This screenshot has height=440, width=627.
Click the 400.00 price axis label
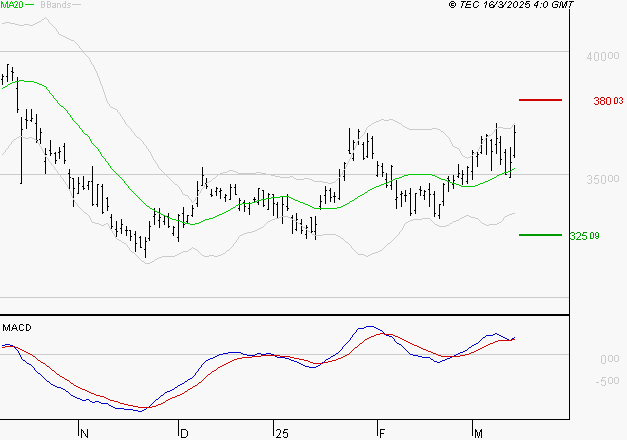603,56
